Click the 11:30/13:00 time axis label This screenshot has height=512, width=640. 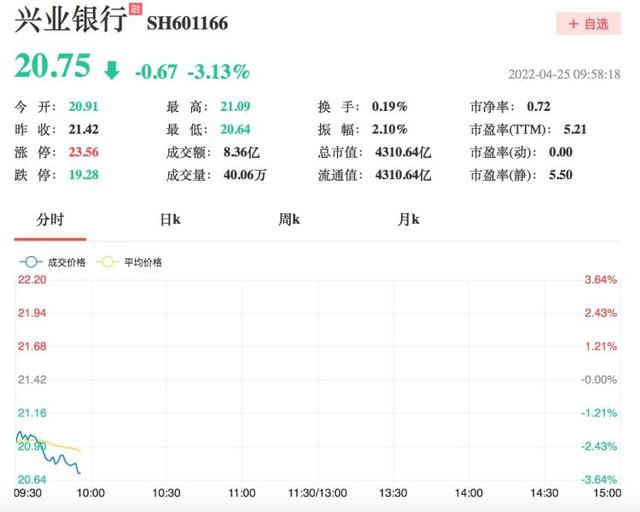point(318,493)
